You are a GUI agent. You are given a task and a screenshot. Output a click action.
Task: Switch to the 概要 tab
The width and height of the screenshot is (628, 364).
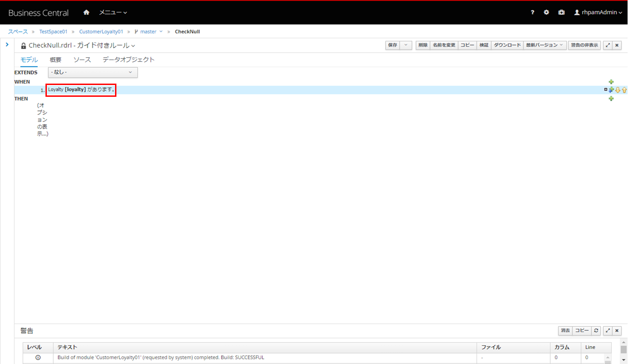[55, 60]
